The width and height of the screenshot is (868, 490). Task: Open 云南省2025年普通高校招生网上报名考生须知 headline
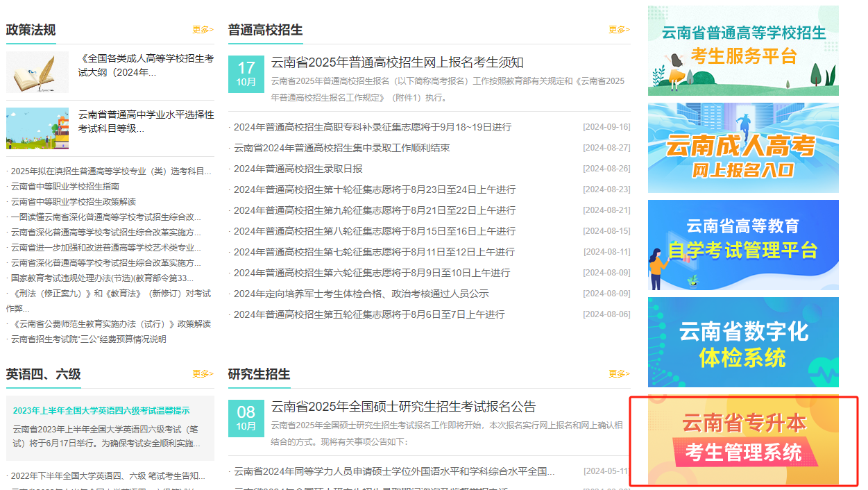pyautogui.click(x=397, y=63)
